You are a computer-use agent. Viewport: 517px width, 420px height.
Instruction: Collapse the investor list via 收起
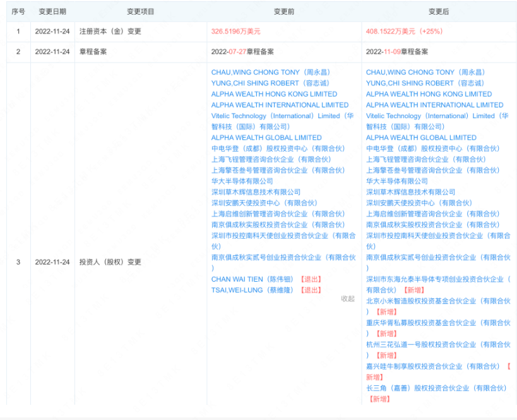pyautogui.click(x=348, y=299)
